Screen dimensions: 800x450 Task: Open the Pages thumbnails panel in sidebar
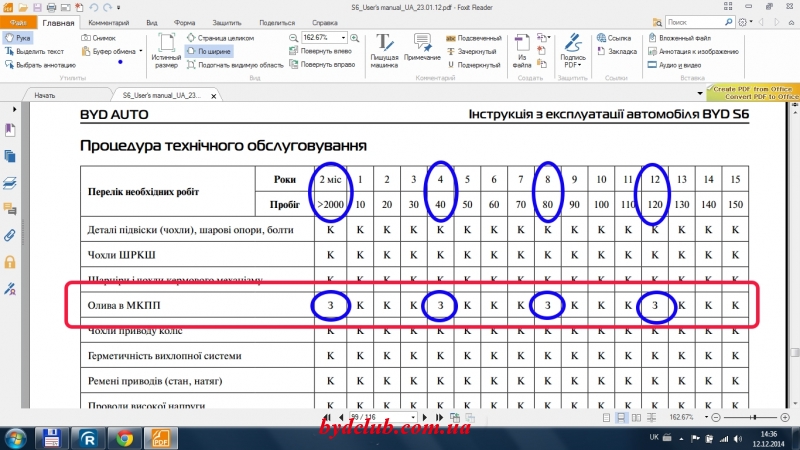10,156
